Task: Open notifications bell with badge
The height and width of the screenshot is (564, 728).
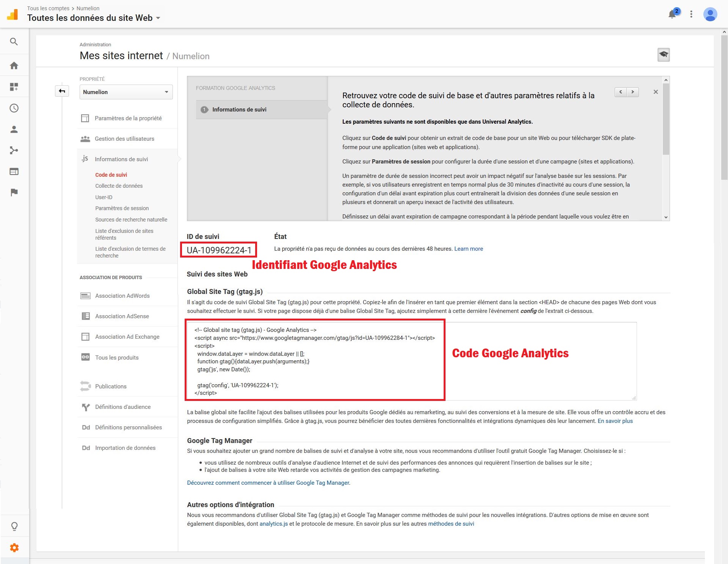Action: pos(673,14)
